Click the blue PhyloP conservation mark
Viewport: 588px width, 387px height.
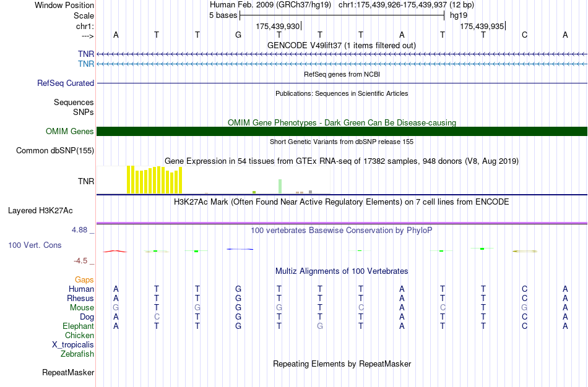(x=240, y=249)
